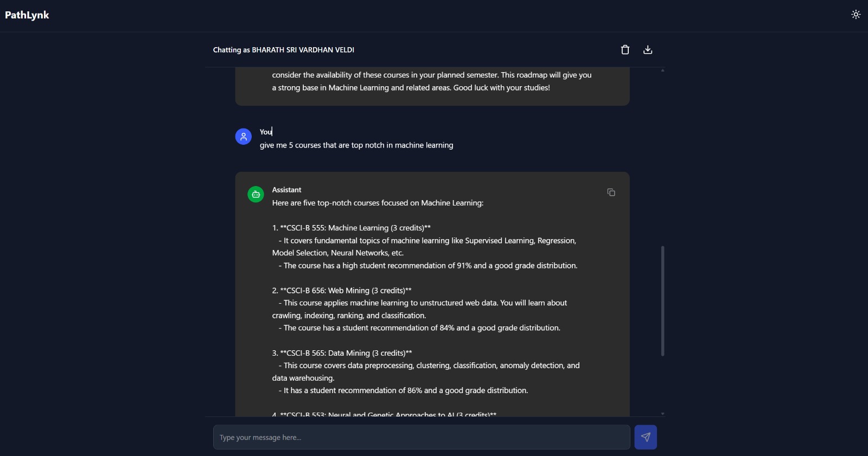The image size is (868, 456).
Task: Click your blue user avatar icon
Action: pyautogui.click(x=243, y=136)
